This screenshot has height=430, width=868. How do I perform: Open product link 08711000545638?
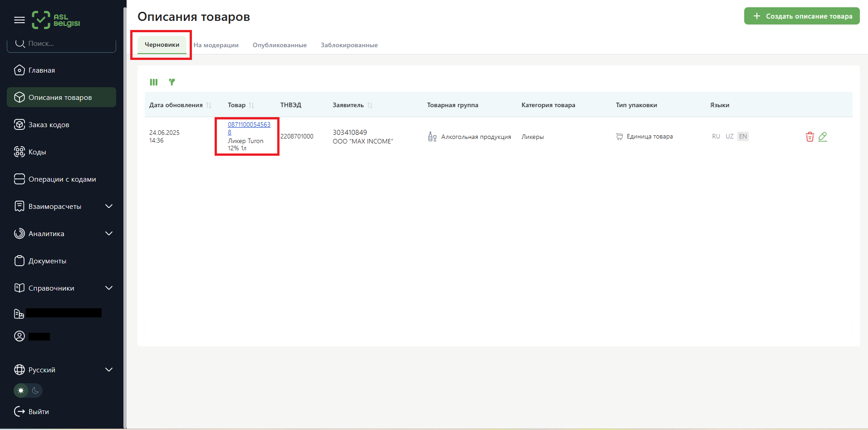[249, 125]
